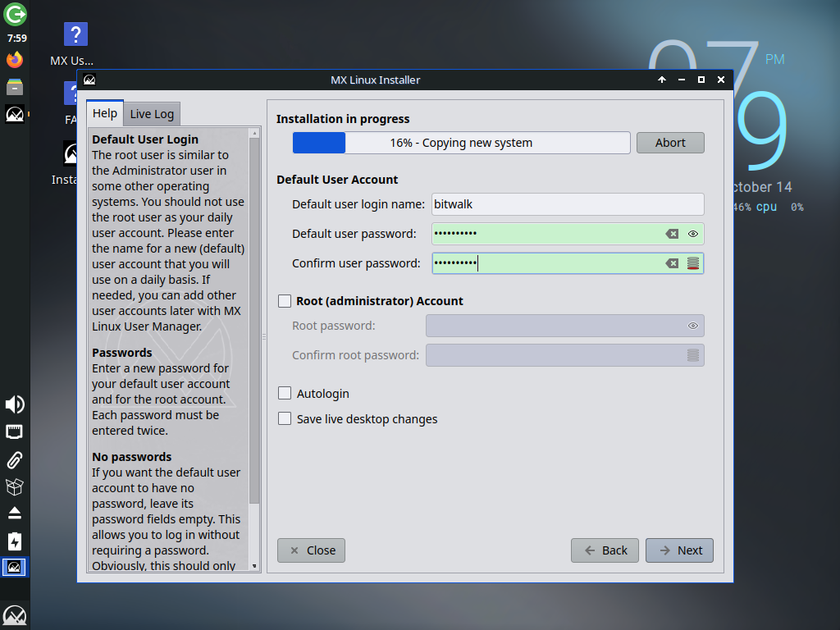The height and width of the screenshot is (630, 840).
Task: Open the power manager battery icon
Action: click(x=15, y=541)
